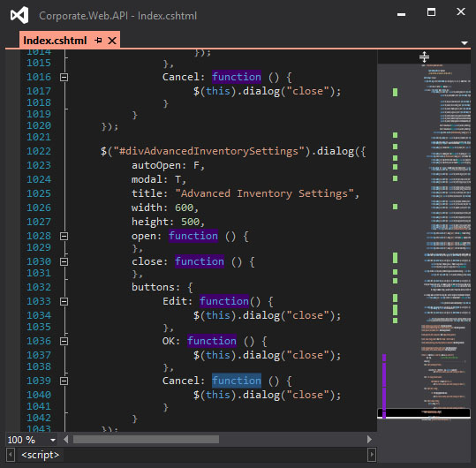Click the breadcrumb bar right arrow

(372, 455)
